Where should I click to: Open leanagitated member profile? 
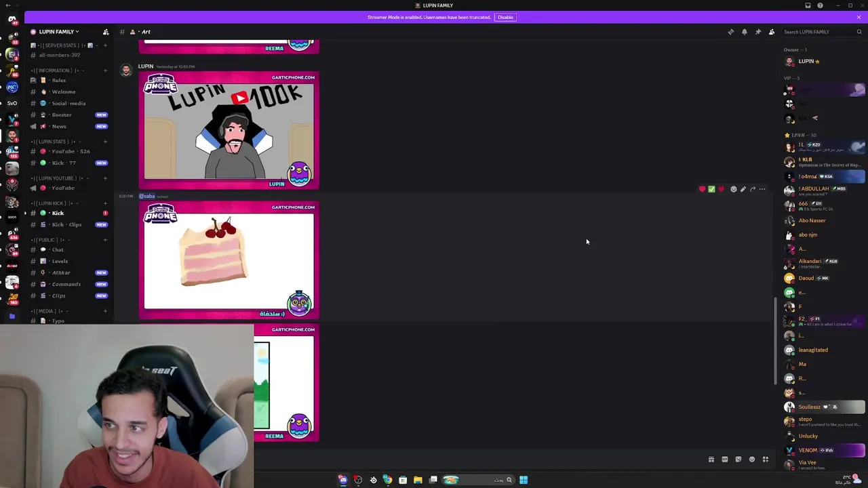point(823,350)
